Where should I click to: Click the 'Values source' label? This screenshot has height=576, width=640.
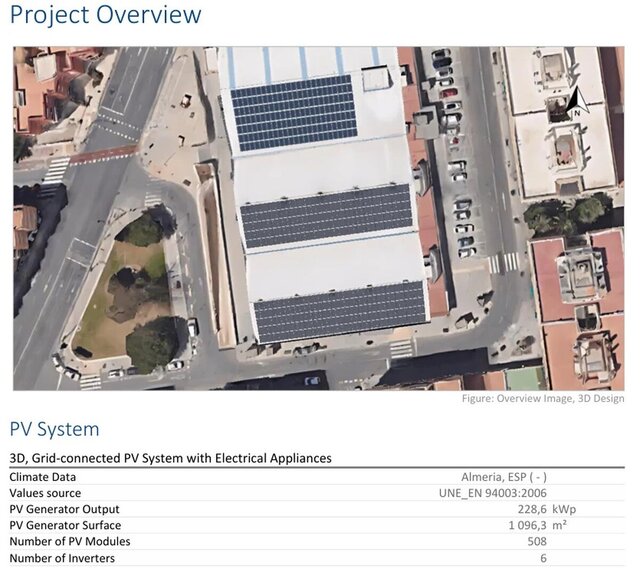(45, 493)
